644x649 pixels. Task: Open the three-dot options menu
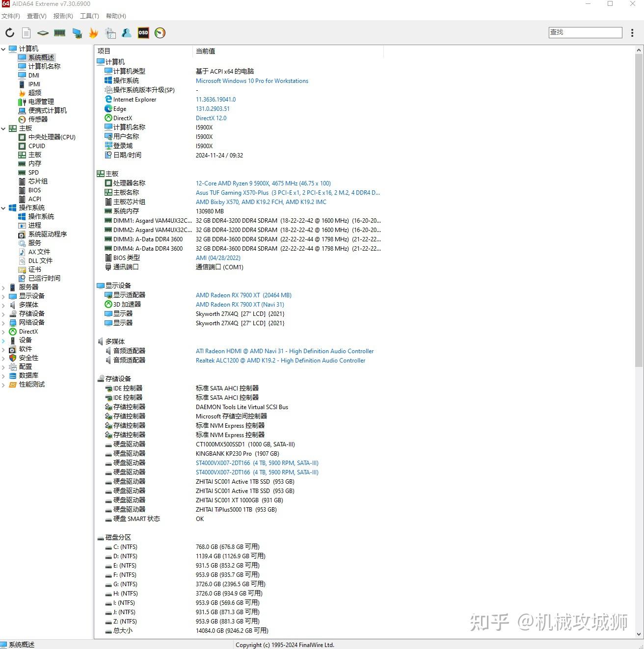pyautogui.click(x=632, y=33)
